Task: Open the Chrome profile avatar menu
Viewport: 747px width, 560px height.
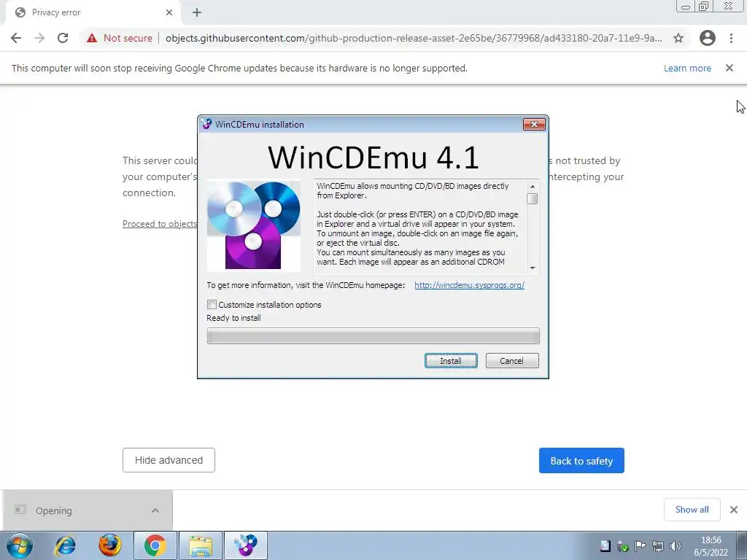Action: pos(708,38)
